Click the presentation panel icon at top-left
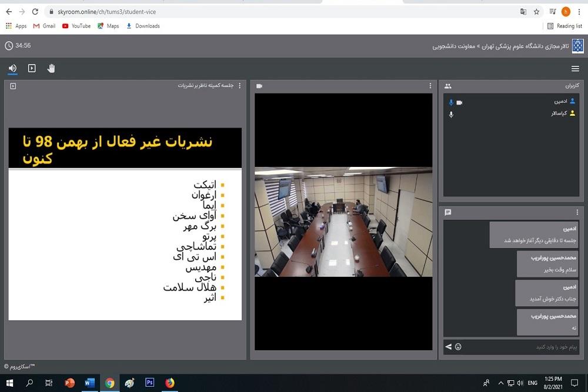This screenshot has height=392, width=588. pos(13,86)
